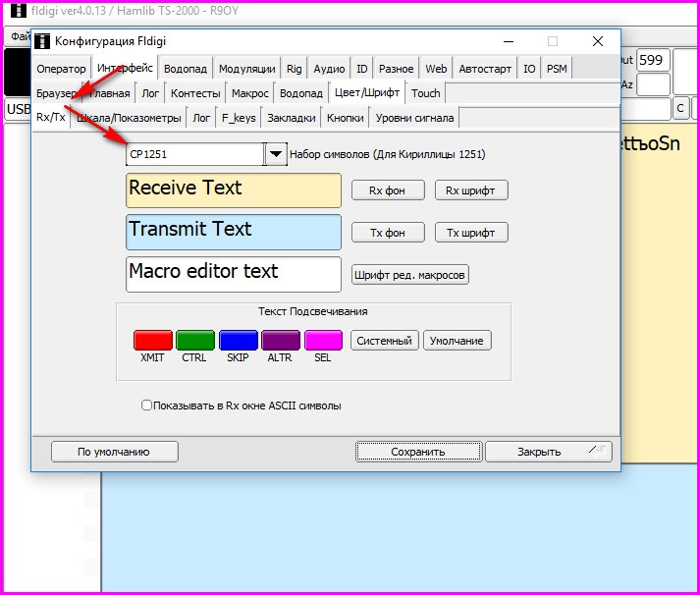This screenshot has width=700, height=595.
Task: Save settings with Сохранить button
Action: click(417, 452)
